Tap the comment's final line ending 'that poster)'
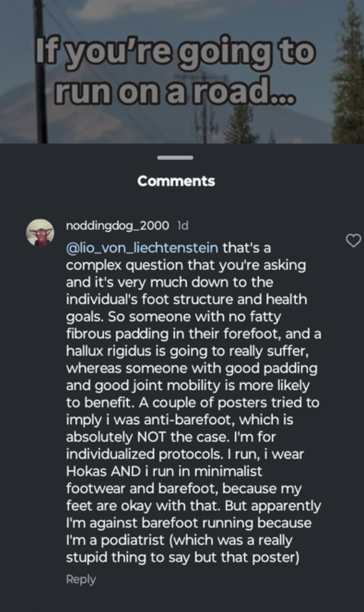This screenshot has height=612, width=364. 183,557
